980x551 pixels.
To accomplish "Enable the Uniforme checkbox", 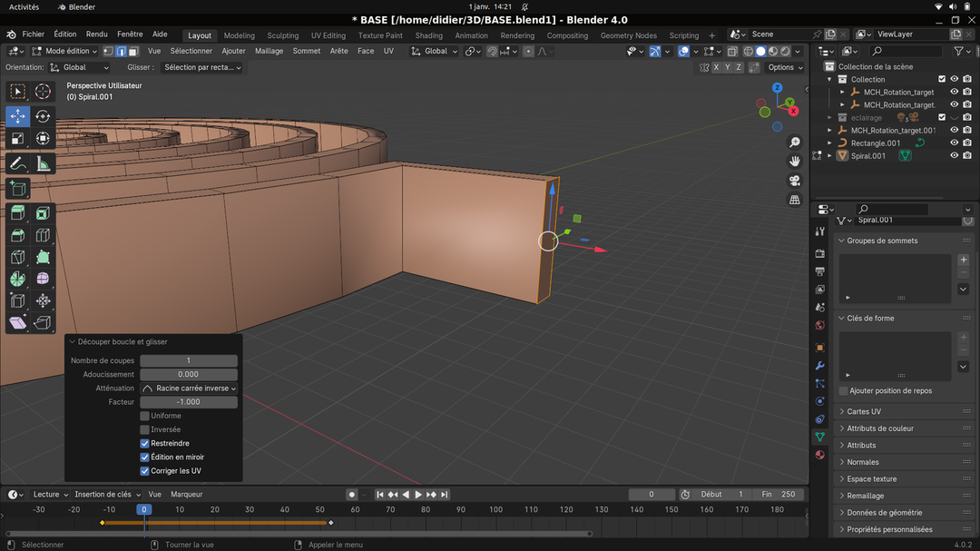I will click(x=144, y=416).
